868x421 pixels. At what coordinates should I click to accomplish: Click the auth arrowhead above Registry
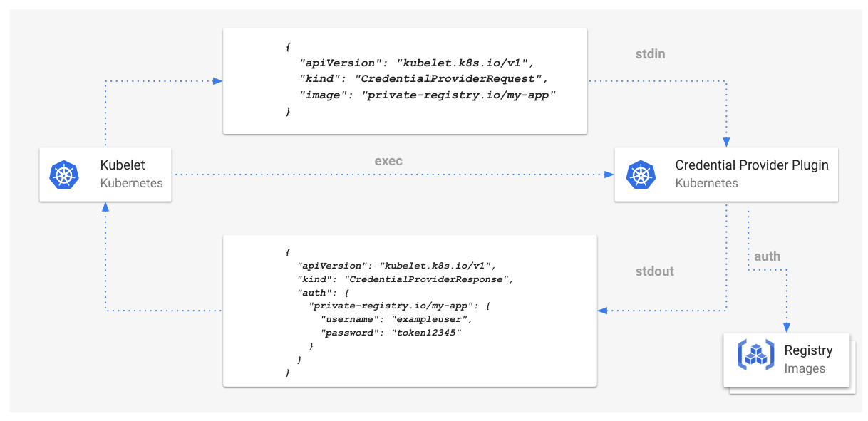coord(787,327)
